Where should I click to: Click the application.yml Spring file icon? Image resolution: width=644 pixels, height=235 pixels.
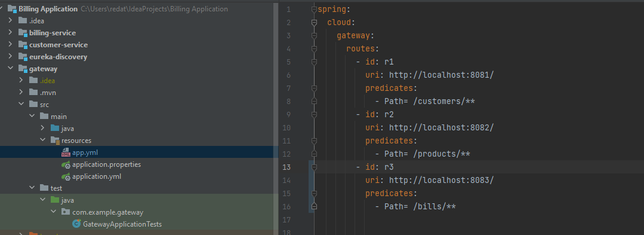(66, 176)
